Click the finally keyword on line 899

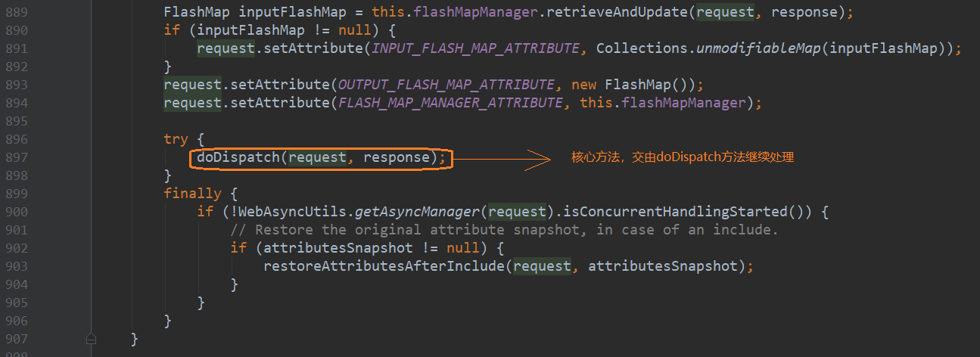192,194
